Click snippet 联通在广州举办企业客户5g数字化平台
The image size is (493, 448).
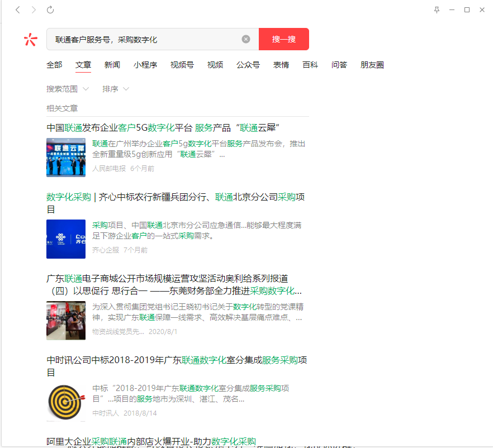point(198,149)
